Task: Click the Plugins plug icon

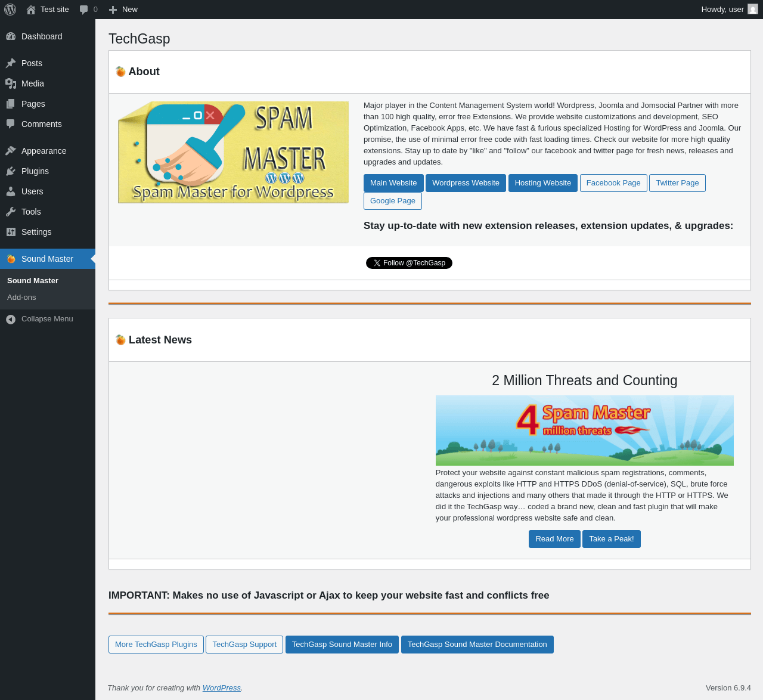Action: point(11,171)
